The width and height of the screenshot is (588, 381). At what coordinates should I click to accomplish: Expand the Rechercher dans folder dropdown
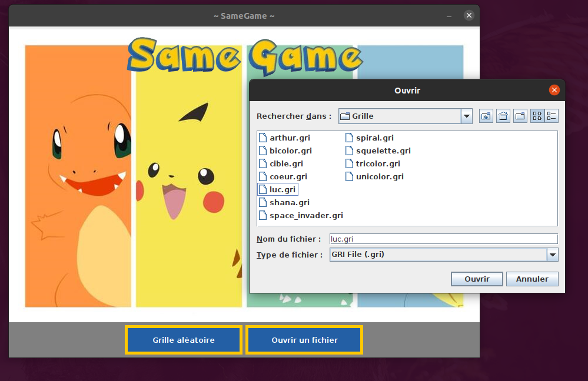point(467,116)
